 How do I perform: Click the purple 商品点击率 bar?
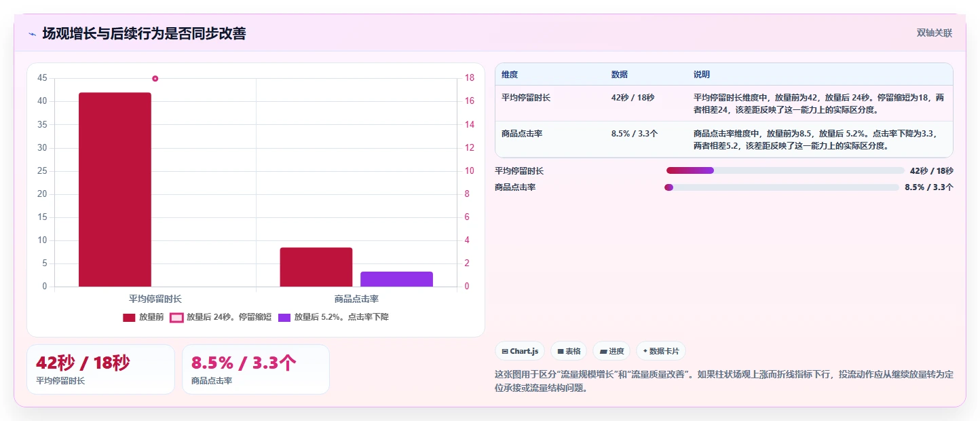pyautogui.click(x=396, y=279)
